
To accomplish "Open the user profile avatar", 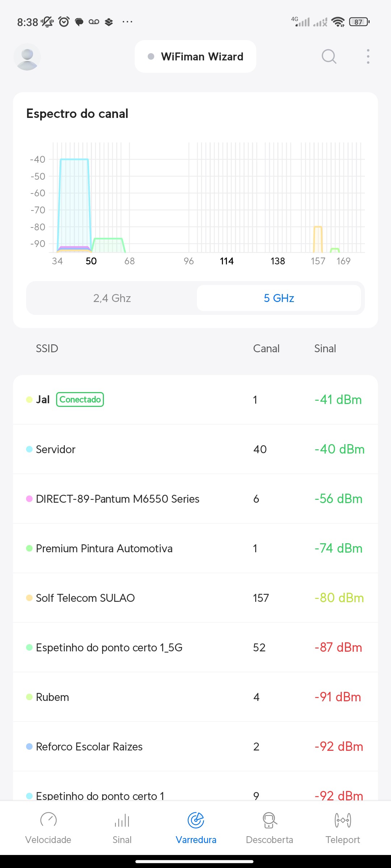I will [27, 57].
